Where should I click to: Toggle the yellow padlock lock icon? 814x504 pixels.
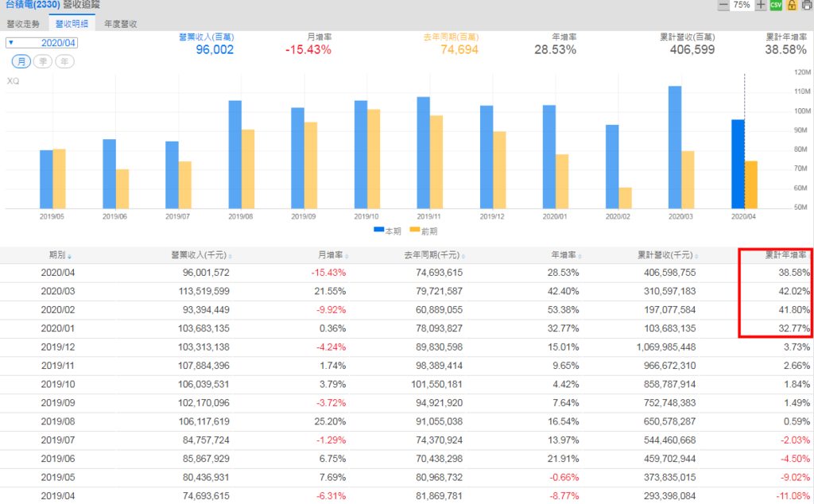[792, 5]
